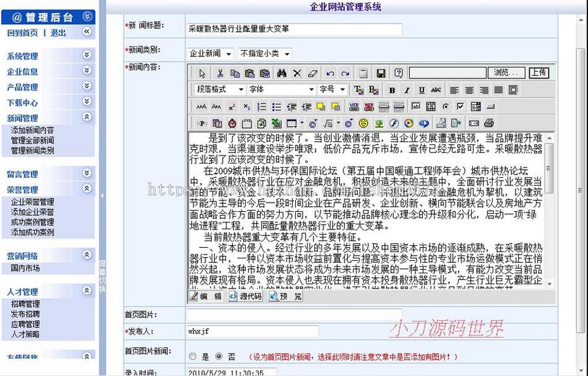Click the delete X icon in editor toolbar
The width and height of the screenshot is (588, 376).
coord(297,73)
